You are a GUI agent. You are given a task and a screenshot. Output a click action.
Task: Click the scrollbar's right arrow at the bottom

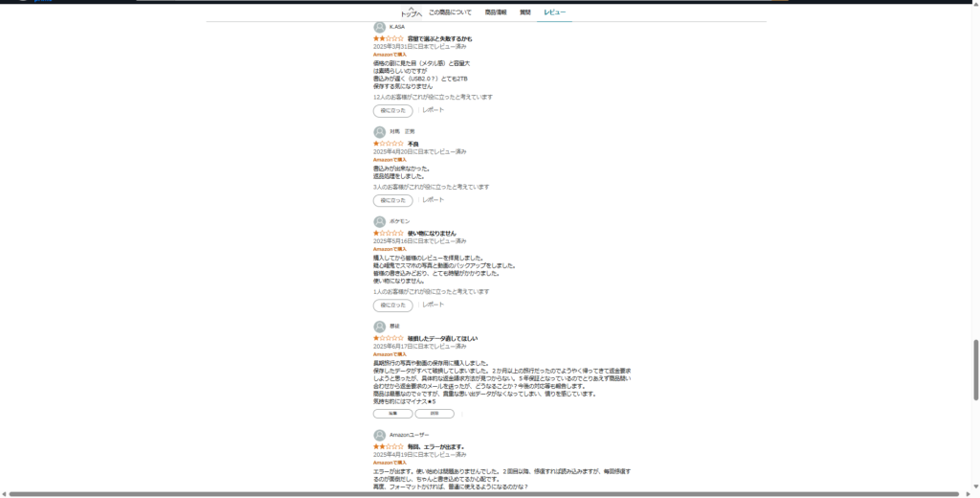(x=969, y=494)
